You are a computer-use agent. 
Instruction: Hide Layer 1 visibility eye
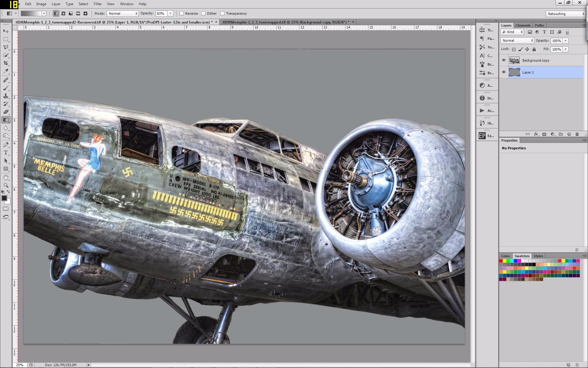tap(504, 72)
